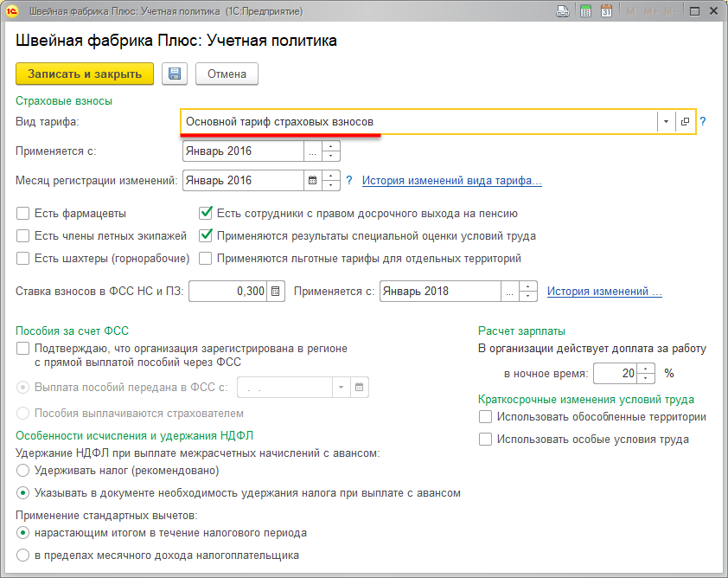This screenshot has height=578, width=728.
Task: Expand the Вид тарифа dropdown arrow
Action: coord(666,122)
